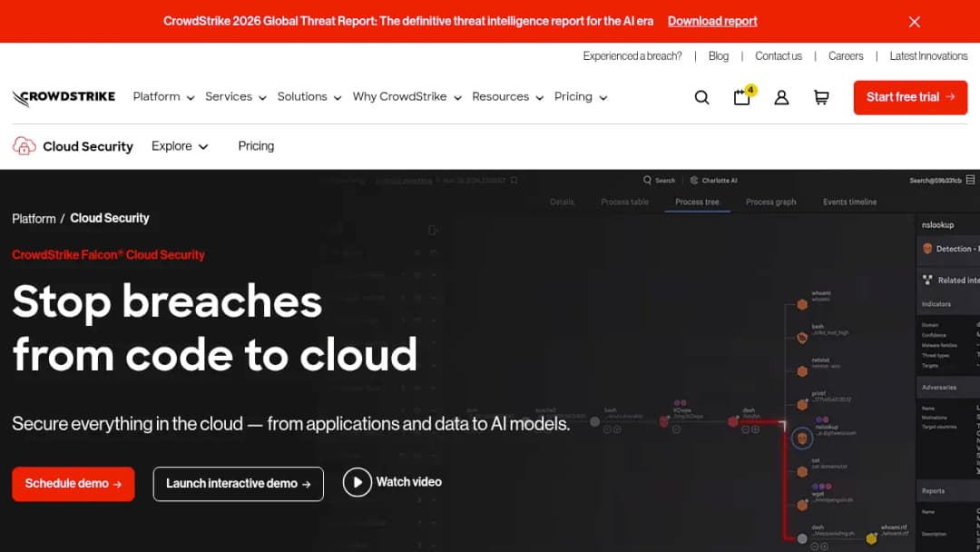Click the Schedule demo button
This screenshot has width=980, height=552.
coord(73,484)
